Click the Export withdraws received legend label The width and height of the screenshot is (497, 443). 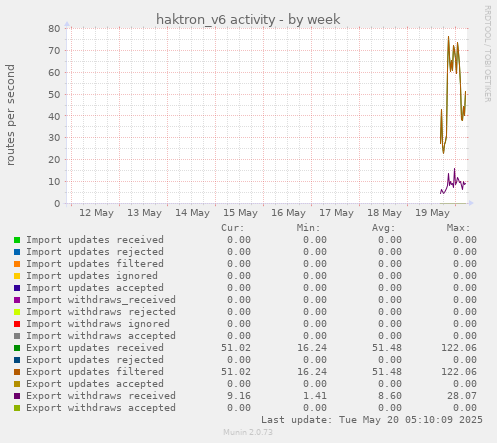(x=101, y=396)
